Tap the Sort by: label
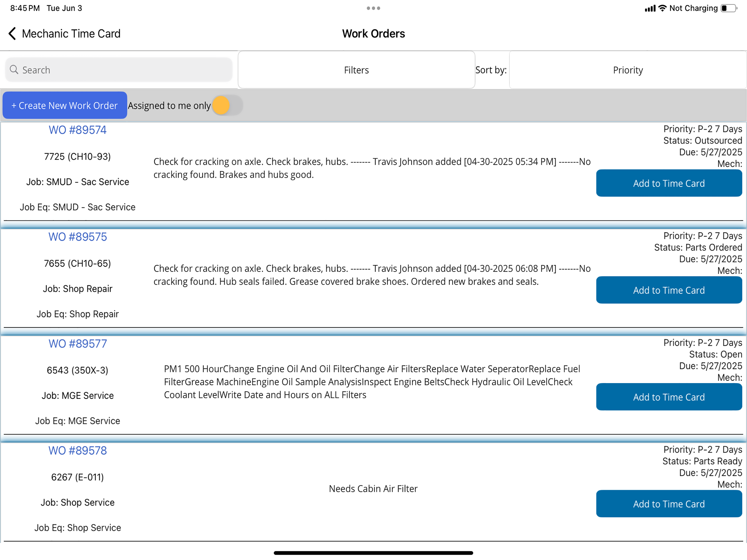Image resolution: width=747 pixels, height=560 pixels. [x=491, y=70]
